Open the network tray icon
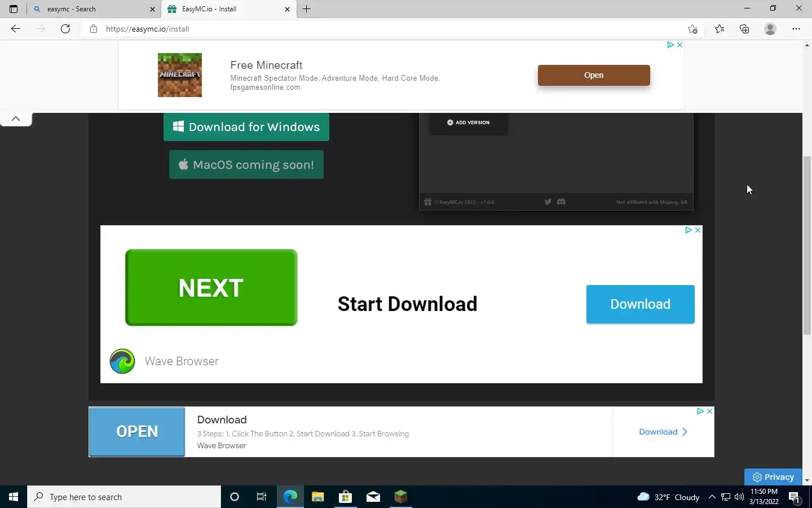812x508 pixels. (726, 497)
